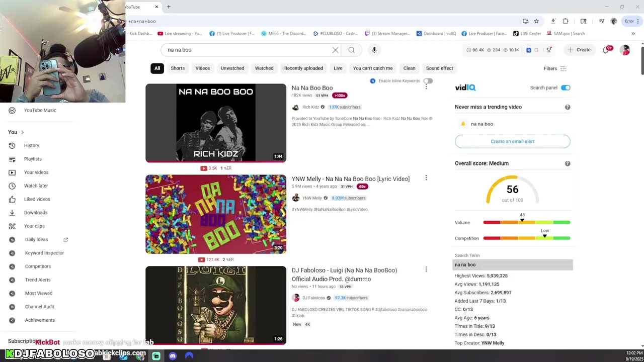Open the YNW Melly lyric video thumbnail
Image resolution: width=644 pixels, height=362 pixels.
[216, 214]
